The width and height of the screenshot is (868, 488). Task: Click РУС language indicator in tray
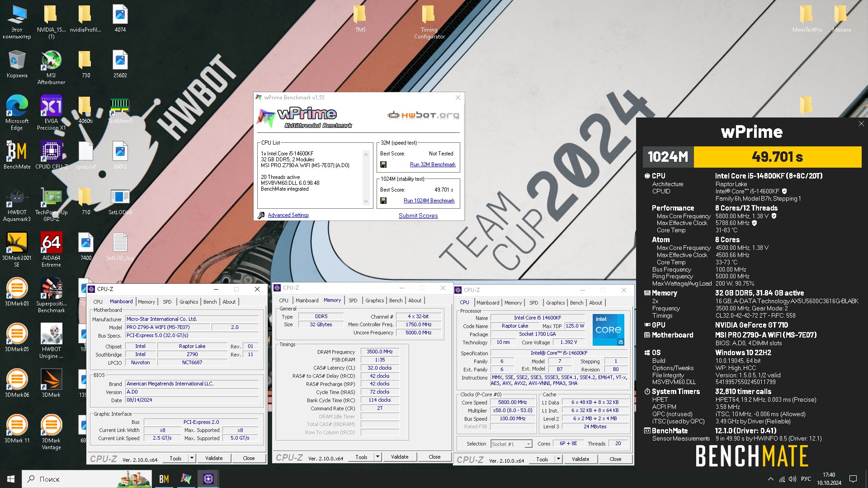pyautogui.click(x=806, y=479)
